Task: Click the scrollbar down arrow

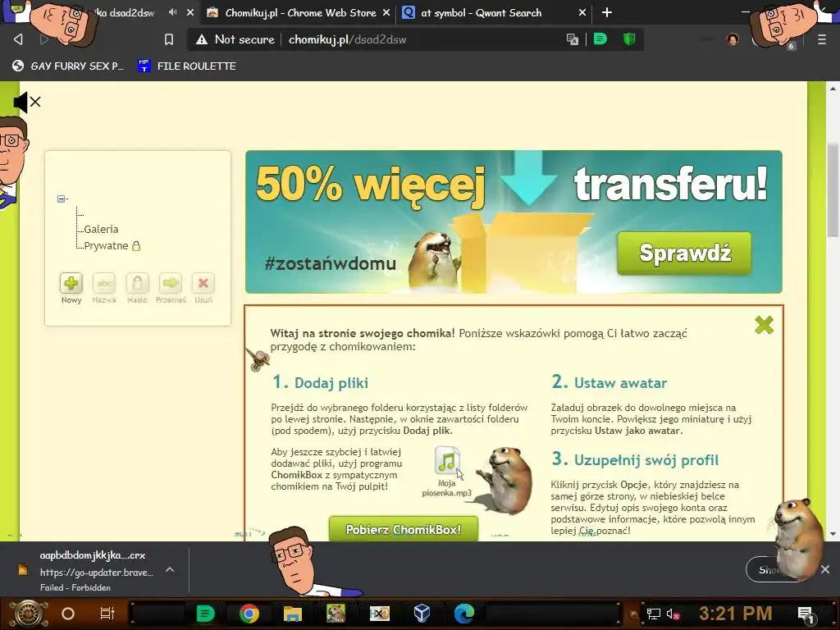Action: [x=833, y=534]
